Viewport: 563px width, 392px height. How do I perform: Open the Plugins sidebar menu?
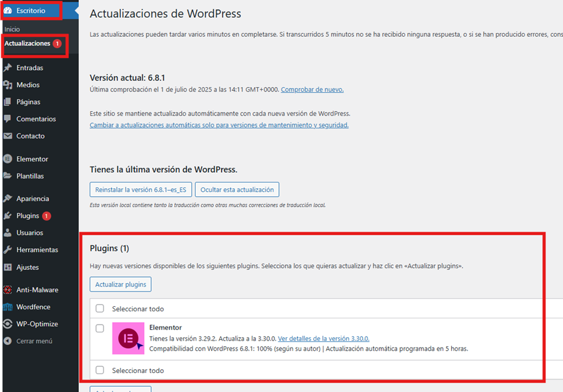click(28, 216)
